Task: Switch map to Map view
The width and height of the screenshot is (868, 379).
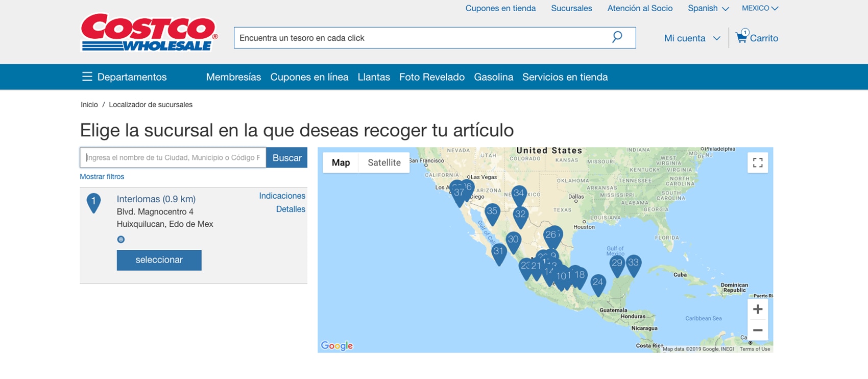Action: [341, 162]
